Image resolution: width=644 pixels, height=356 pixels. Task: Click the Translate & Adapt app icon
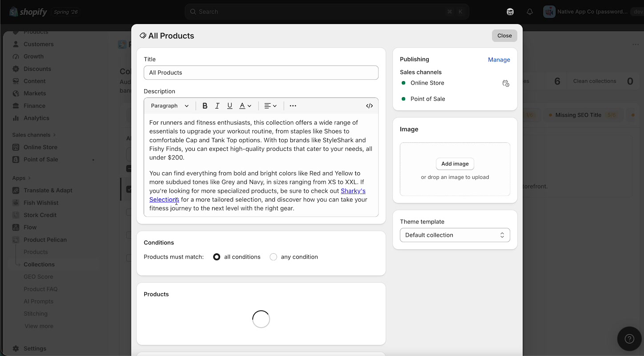[16, 190]
